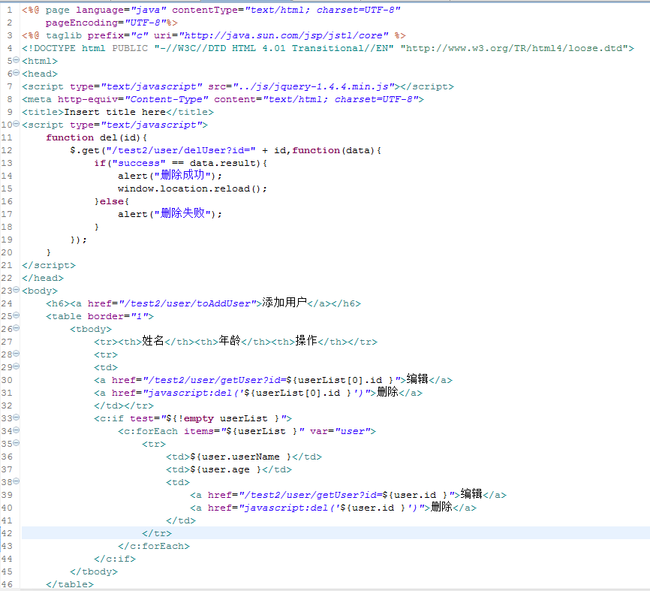650x591 pixels.
Task: Click the 姓名 table header text
Action: pos(153,341)
